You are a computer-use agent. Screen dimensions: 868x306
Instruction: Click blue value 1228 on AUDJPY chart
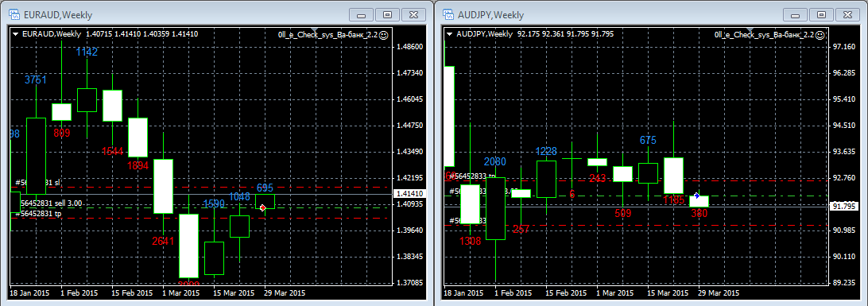[x=546, y=151]
